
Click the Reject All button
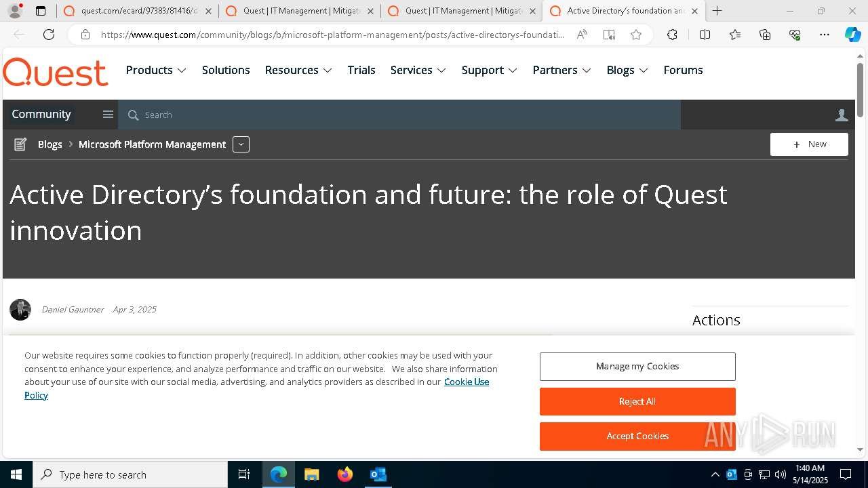[x=637, y=401]
